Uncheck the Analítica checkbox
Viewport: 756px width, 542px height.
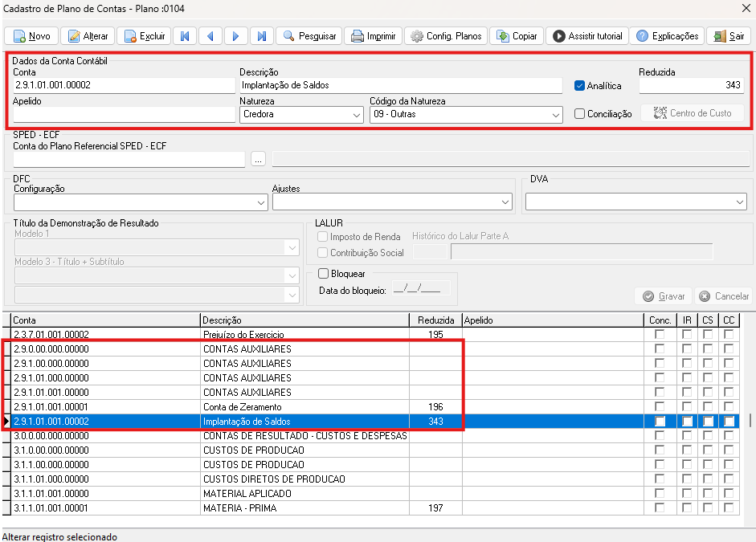pos(579,86)
